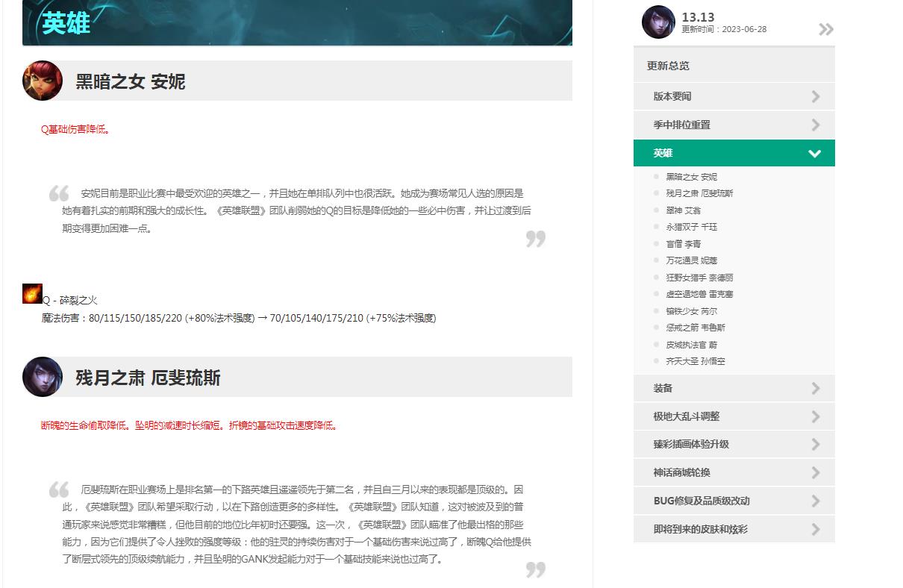The height and width of the screenshot is (588, 903).
Task: Expand the BUG修复及品质级改动 section
Action: (x=734, y=501)
